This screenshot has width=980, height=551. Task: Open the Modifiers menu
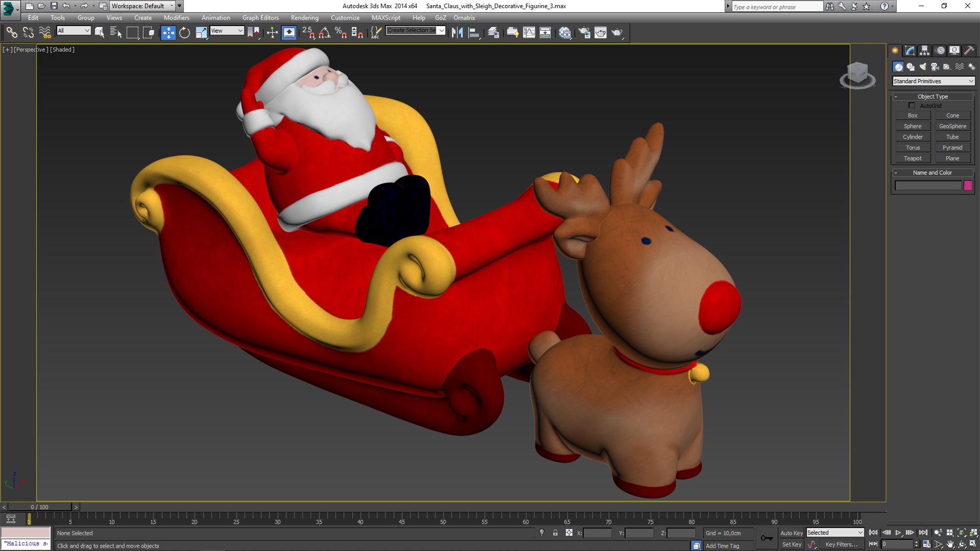pyautogui.click(x=176, y=18)
